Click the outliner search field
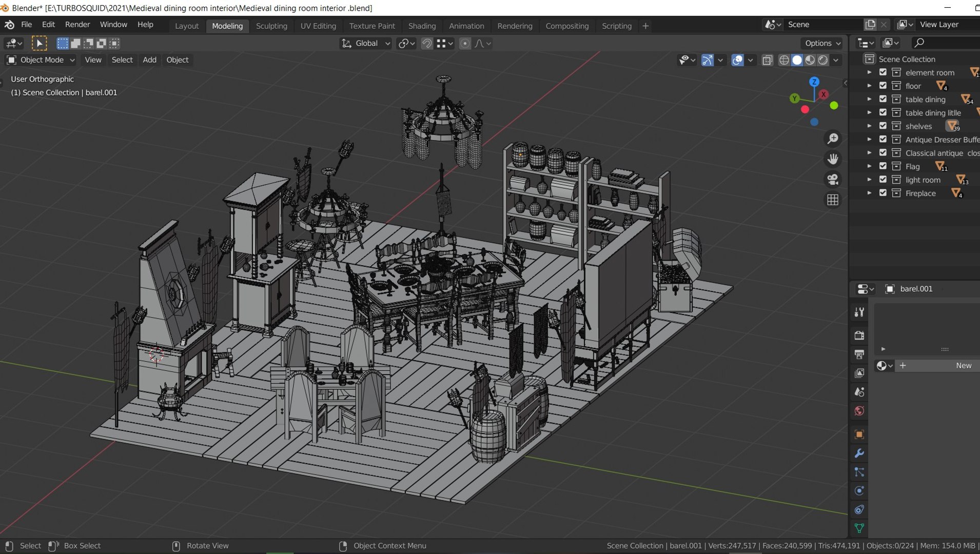This screenshot has height=554, width=980. [945, 43]
